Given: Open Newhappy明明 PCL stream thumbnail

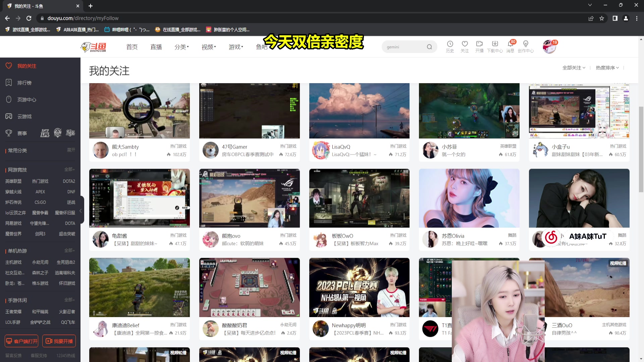Looking at the screenshot, I should coord(359,287).
